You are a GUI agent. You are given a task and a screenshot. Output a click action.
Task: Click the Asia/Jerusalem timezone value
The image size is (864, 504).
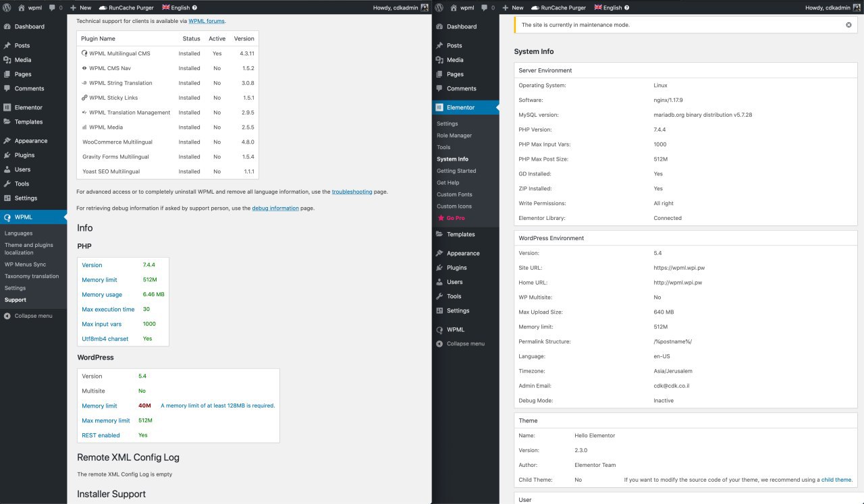point(673,371)
